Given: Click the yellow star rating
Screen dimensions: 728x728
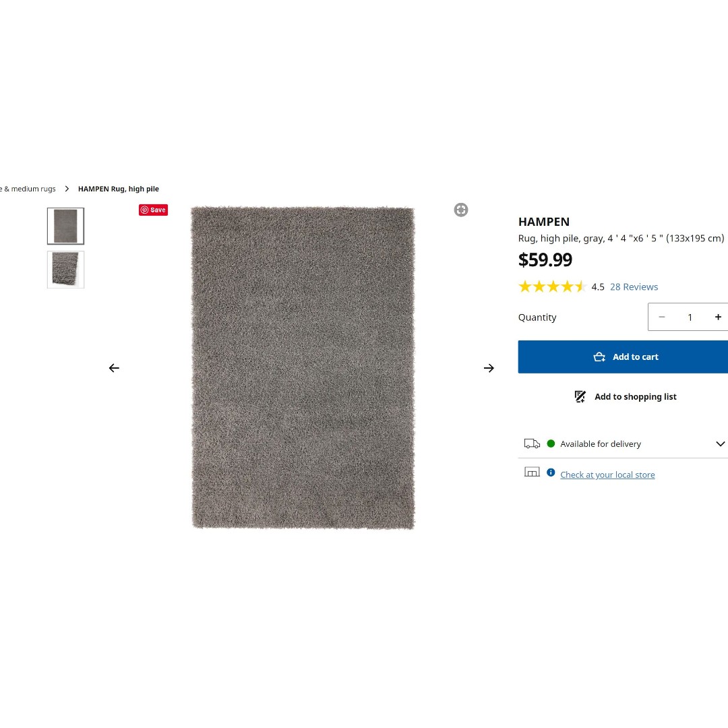Looking at the screenshot, I should point(552,287).
